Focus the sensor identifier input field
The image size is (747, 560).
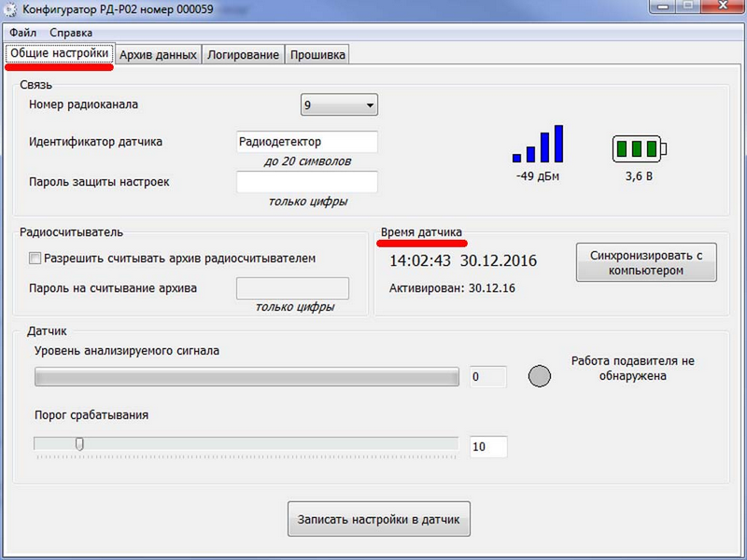click(x=307, y=142)
